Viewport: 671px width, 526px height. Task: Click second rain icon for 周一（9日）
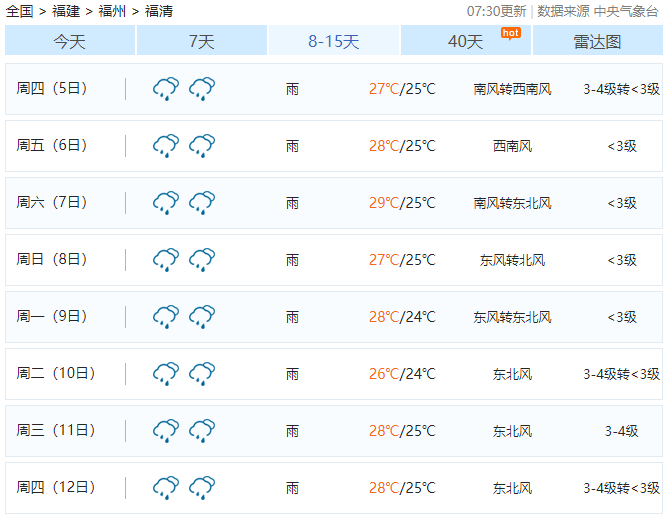click(x=202, y=316)
